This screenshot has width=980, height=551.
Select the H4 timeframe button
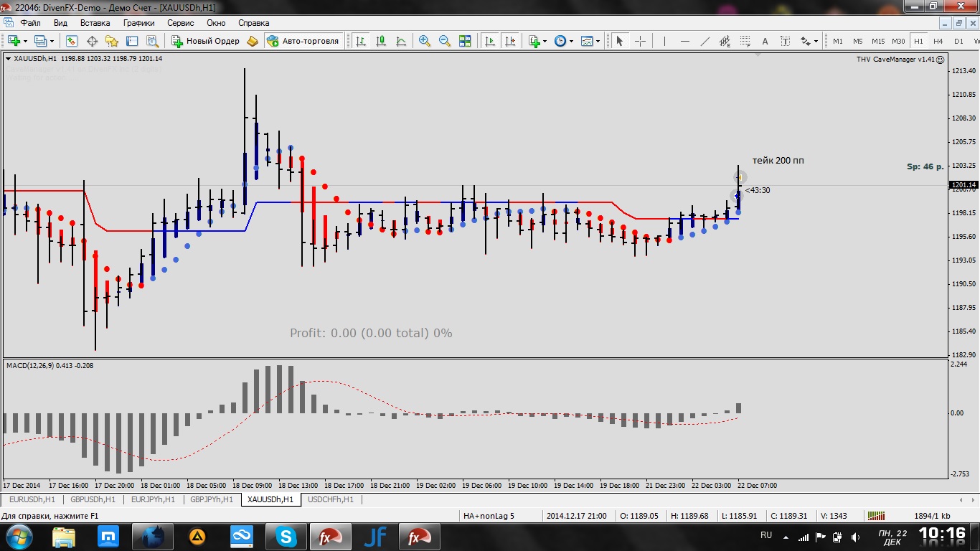938,41
